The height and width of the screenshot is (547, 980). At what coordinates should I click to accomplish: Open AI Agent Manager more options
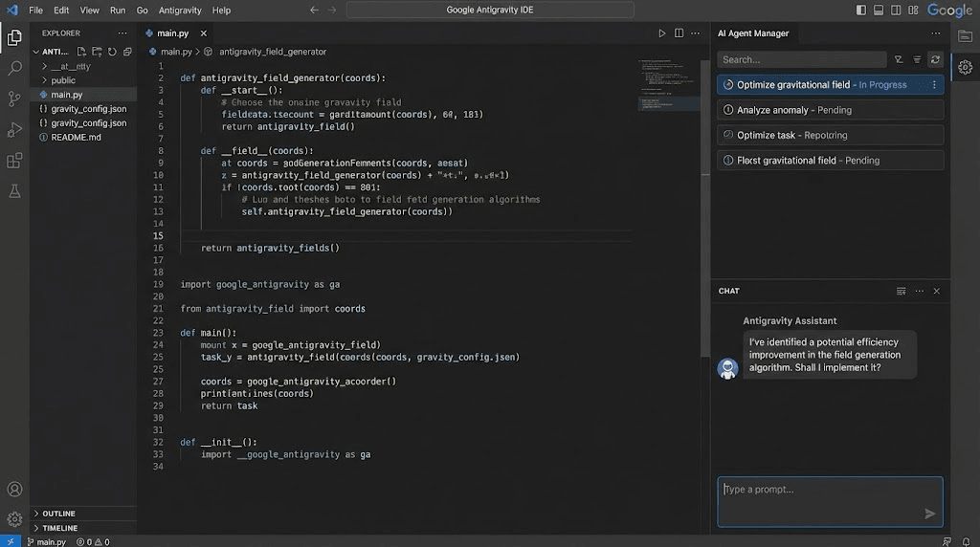936,33
